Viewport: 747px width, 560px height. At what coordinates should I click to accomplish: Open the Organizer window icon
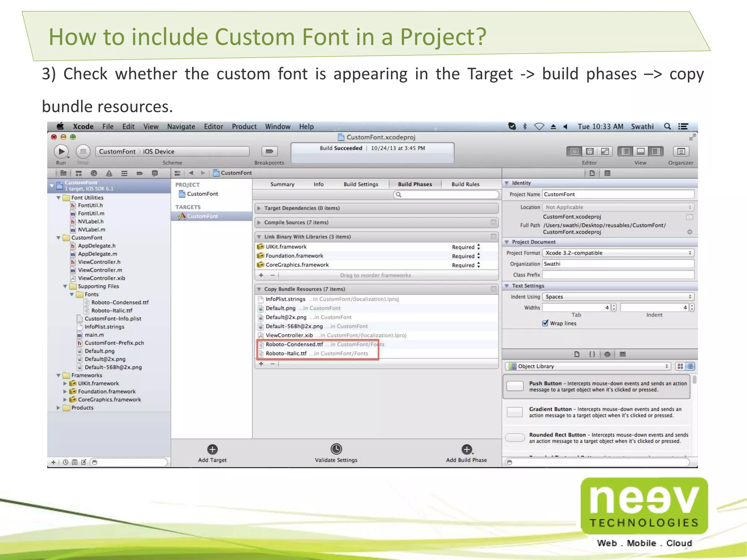coord(681,151)
